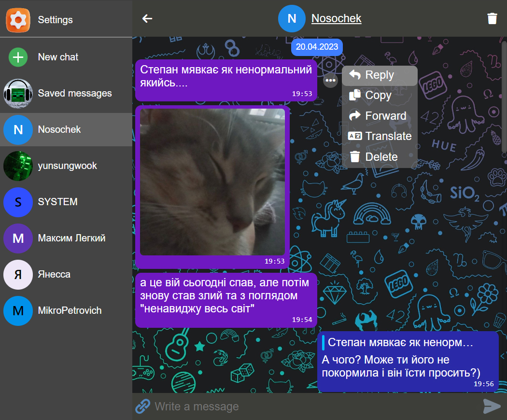This screenshot has height=420, width=507.
Task: Open the yunsungwook conversation by name
Action: point(67,166)
